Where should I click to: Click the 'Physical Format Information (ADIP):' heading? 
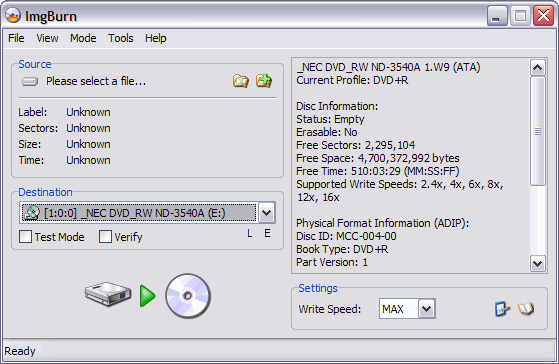383,223
